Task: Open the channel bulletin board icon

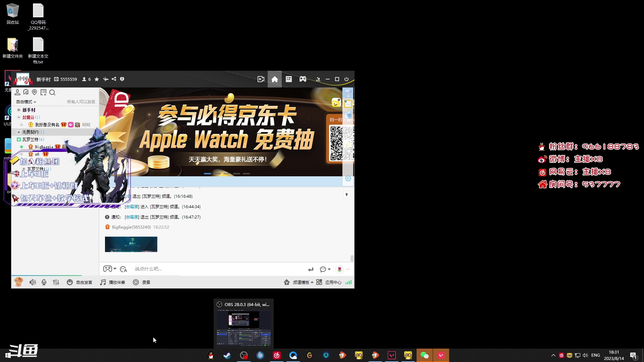Action: 288,79
